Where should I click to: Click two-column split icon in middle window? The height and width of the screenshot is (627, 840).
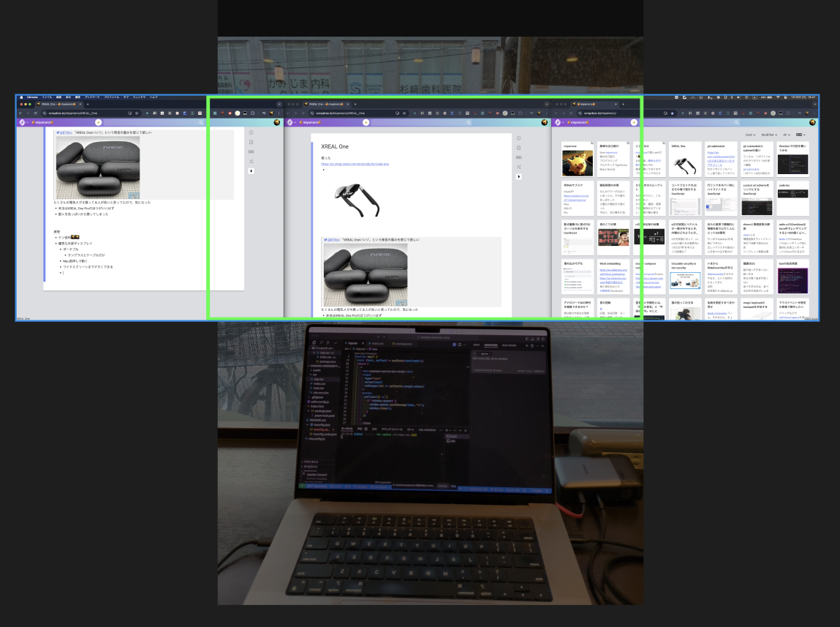[x=518, y=157]
